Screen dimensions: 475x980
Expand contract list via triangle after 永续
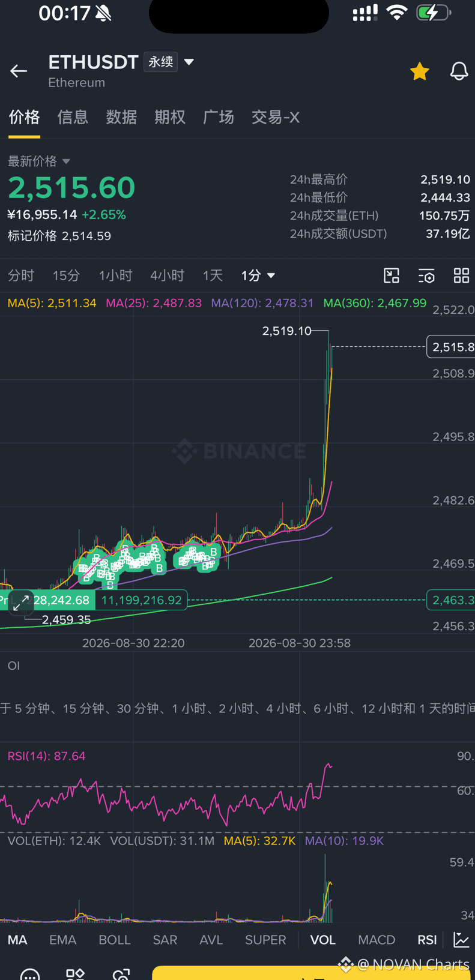coord(189,62)
